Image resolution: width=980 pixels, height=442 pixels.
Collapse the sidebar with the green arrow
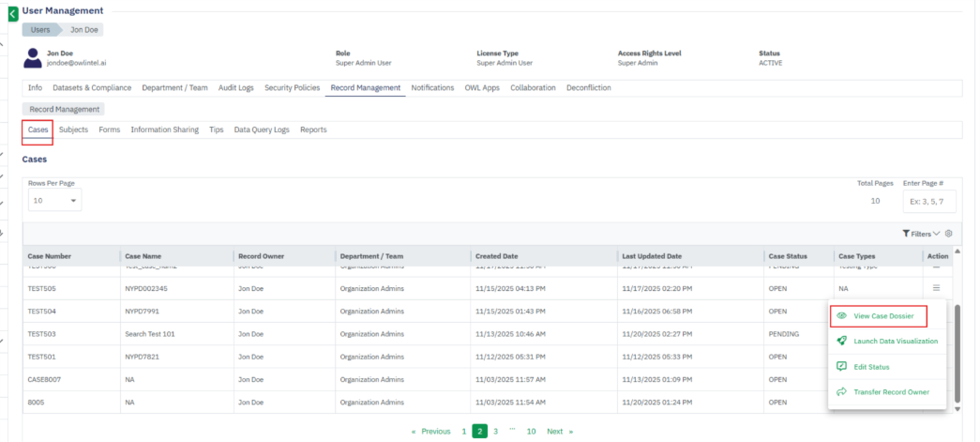(13, 14)
